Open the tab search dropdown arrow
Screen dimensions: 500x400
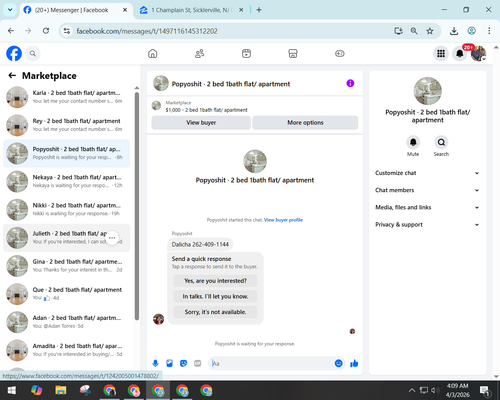coord(10,10)
